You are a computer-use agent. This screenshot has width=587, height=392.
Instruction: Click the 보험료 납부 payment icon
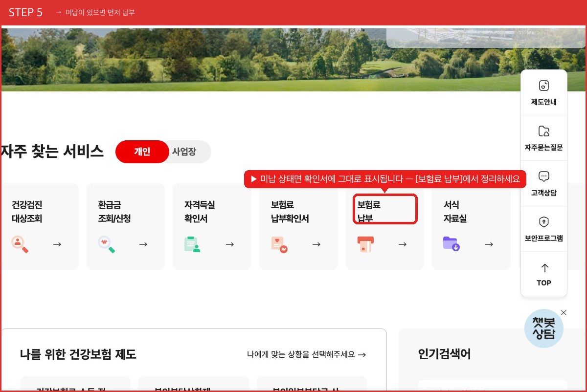pyautogui.click(x=365, y=244)
